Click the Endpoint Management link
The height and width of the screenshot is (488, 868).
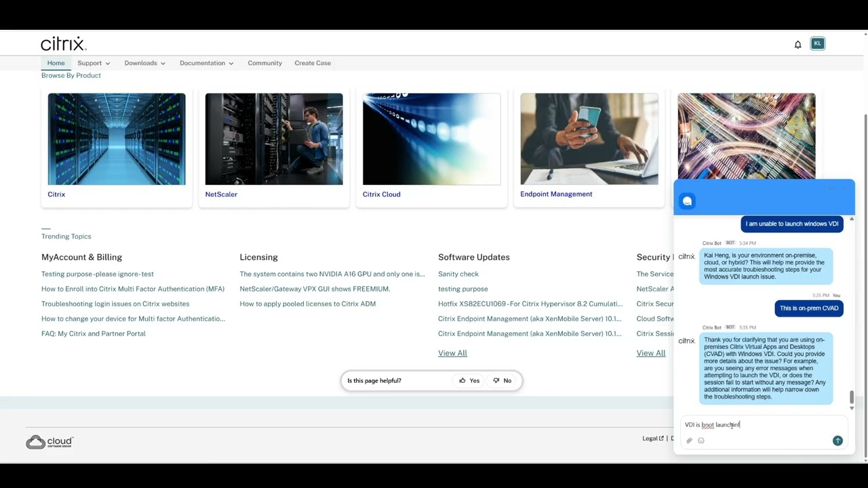pyautogui.click(x=556, y=194)
